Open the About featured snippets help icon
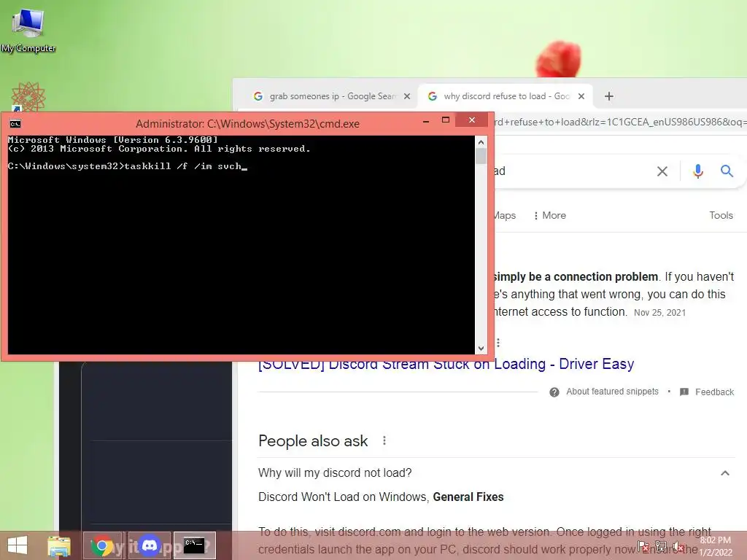 coord(554,392)
